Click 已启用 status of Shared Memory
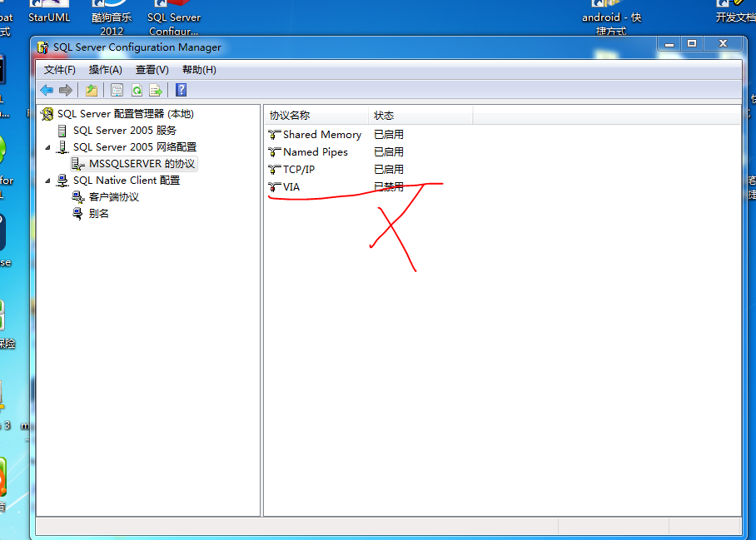Viewport: 756px width, 540px height. pos(389,135)
